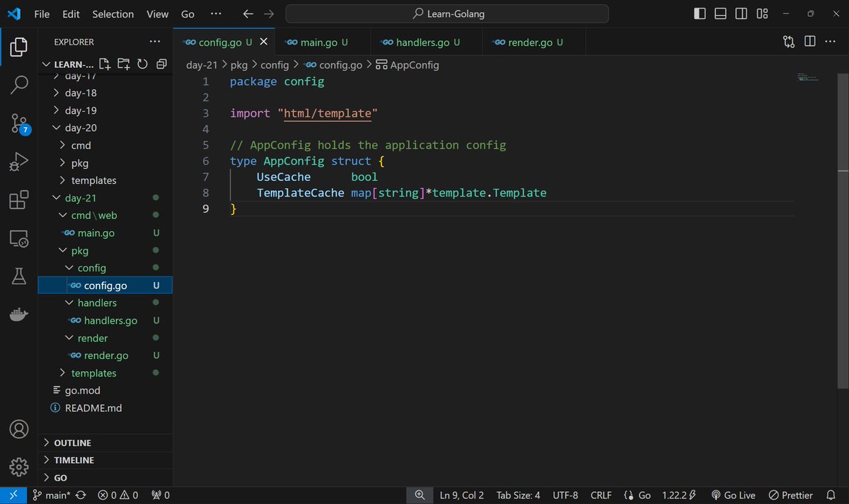Viewport: 849px width, 504px height.
Task: Open the Edit menu
Action: [71, 13]
